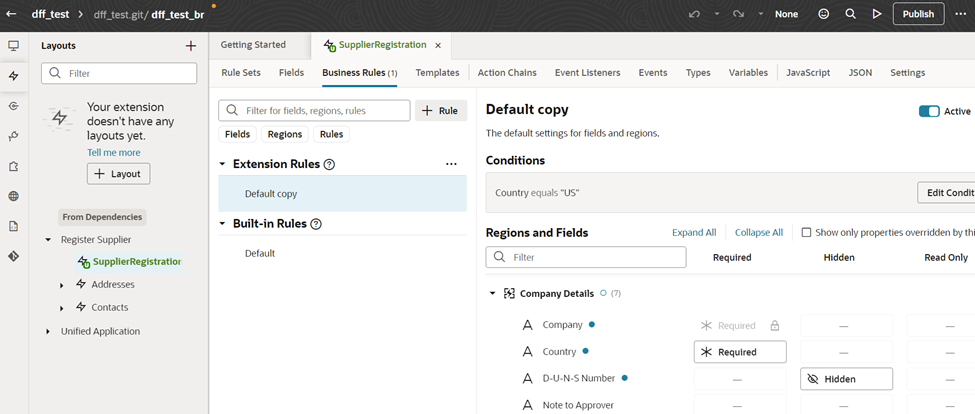Open the Event Listeners tab
This screenshot has width=975, height=414.
[x=588, y=73]
